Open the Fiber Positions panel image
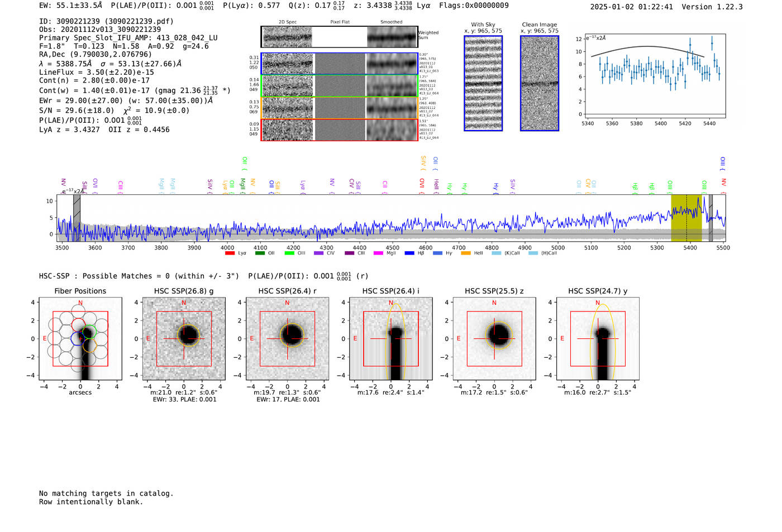Image resolution: width=782 pixels, height=532 pixels. pos(80,339)
